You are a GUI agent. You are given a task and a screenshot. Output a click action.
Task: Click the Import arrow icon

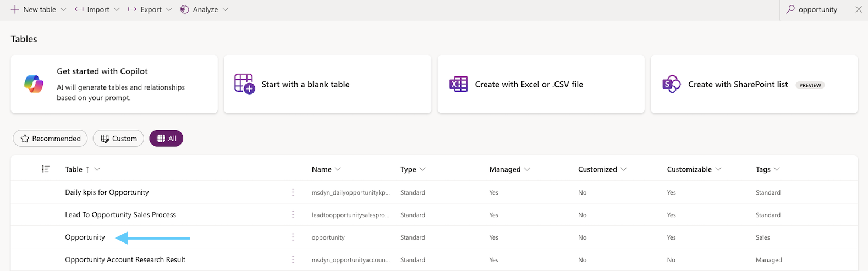coord(79,9)
